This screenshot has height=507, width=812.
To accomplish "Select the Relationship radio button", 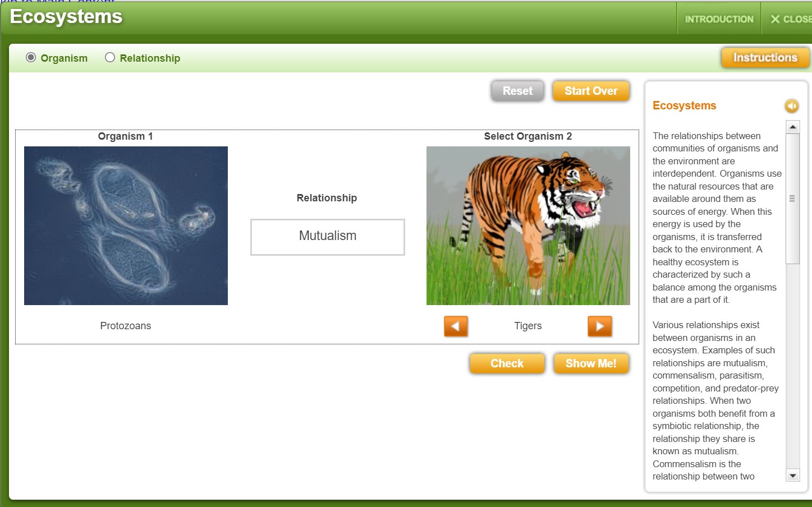I will point(110,58).
